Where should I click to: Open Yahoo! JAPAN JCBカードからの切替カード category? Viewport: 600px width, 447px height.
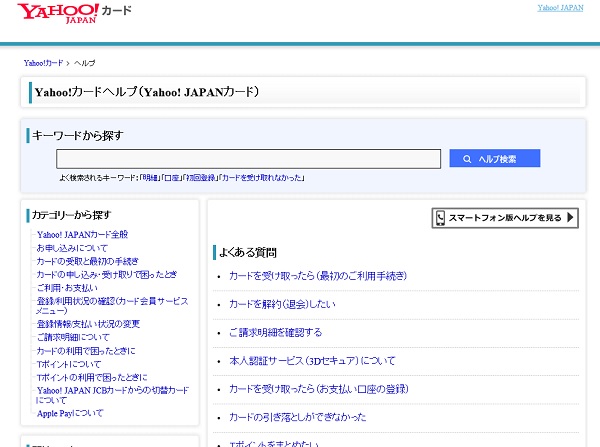click(112, 395)
